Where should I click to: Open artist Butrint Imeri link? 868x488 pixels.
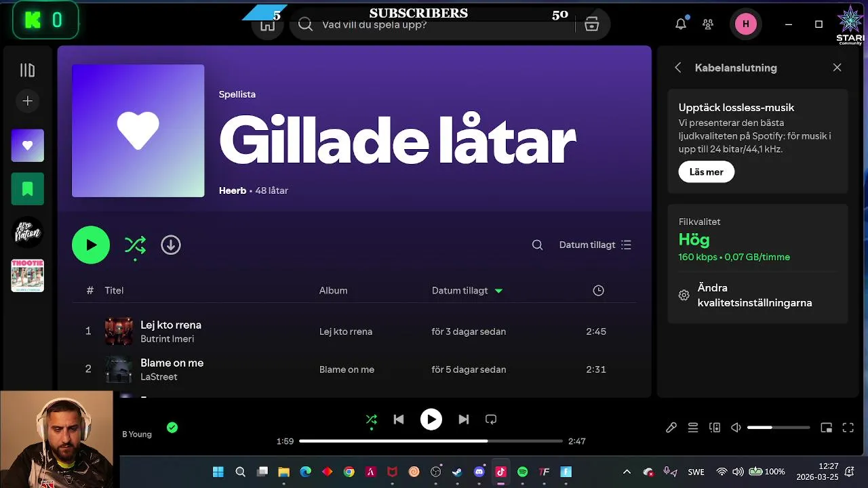[167, 339]
